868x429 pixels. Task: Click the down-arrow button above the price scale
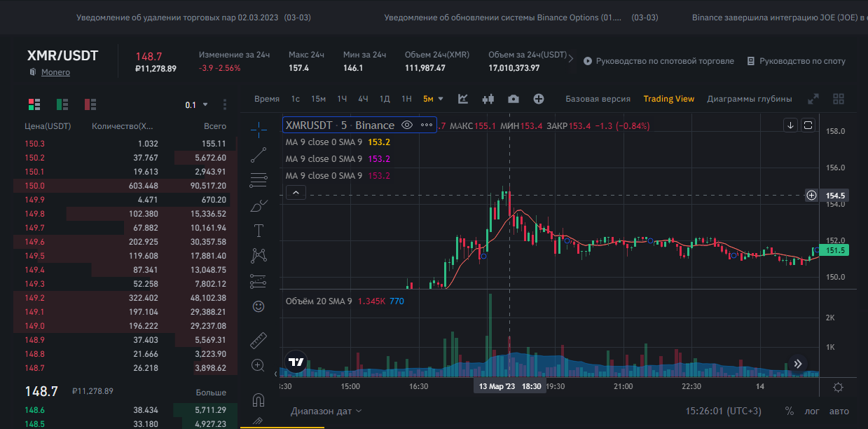(x=790, y=125)
